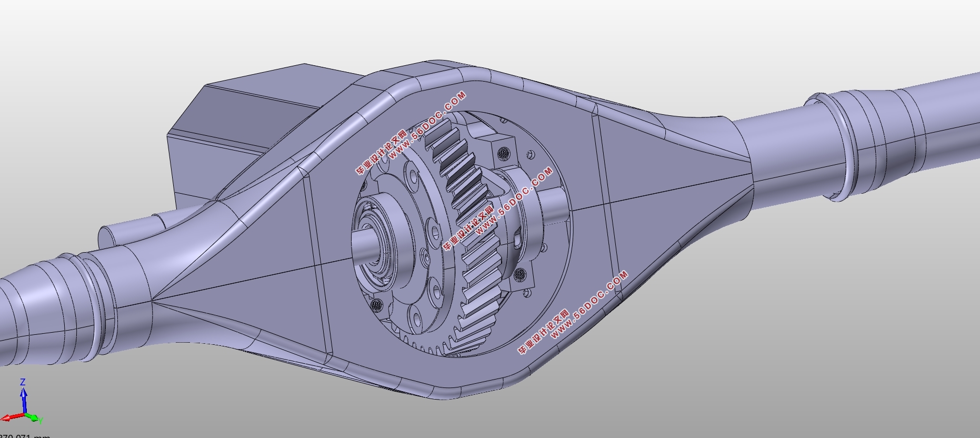Click the green Y axis arrow
The height and width of the screenshot is (438, 980).
tap(35, 419)
